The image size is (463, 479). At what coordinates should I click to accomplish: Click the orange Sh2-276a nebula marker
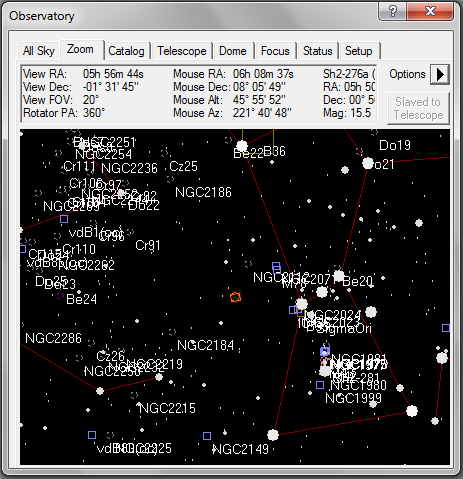tap(236, 297)
